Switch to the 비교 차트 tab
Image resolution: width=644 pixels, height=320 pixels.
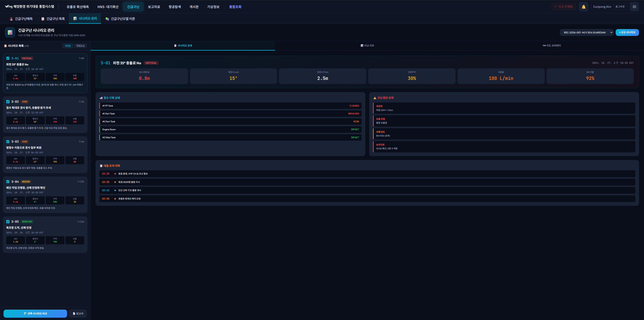coord(367,45)
